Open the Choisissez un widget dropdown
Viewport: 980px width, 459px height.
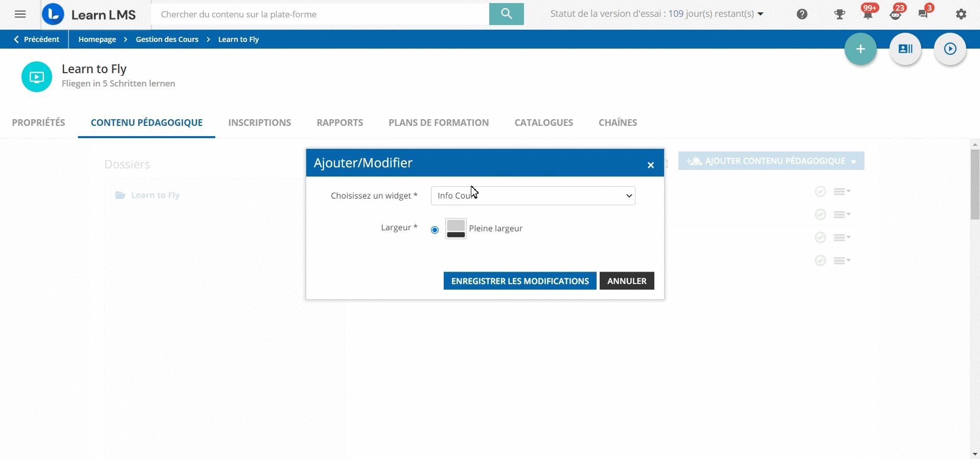point(533,195)
